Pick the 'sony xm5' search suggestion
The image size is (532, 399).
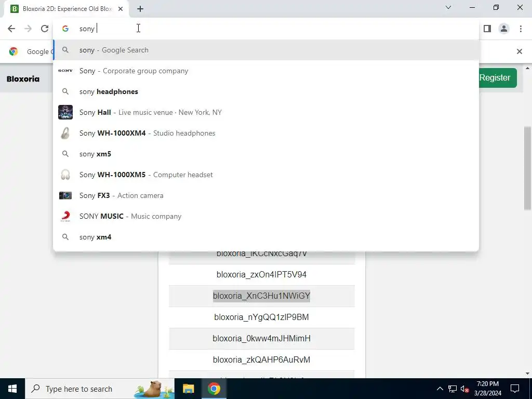pyautogui.click(x=266, y=154)
